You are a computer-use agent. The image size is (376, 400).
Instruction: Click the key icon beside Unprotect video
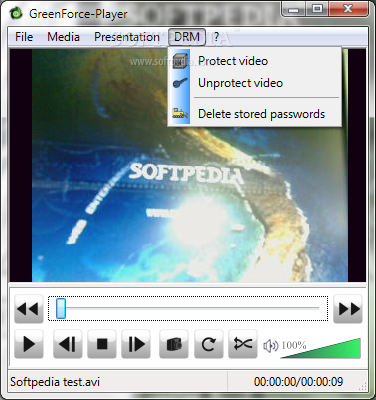(180, 83)
